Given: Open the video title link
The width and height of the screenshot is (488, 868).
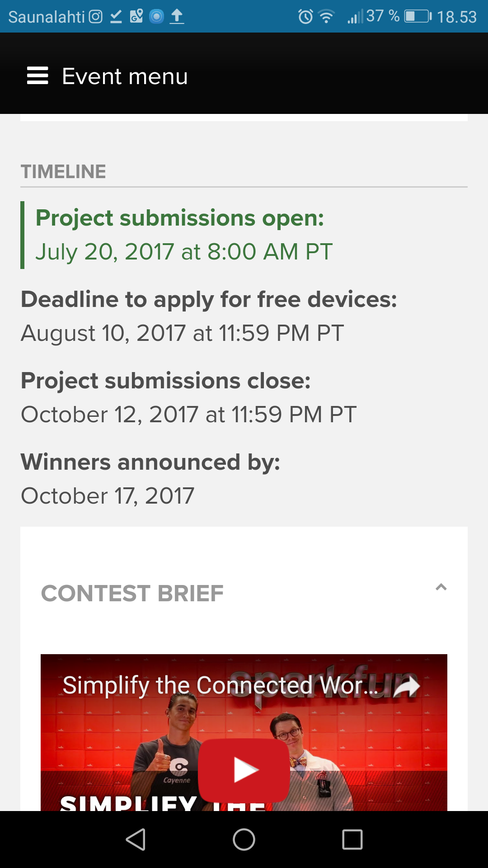Looking at the screenshot, I should 220,685.
